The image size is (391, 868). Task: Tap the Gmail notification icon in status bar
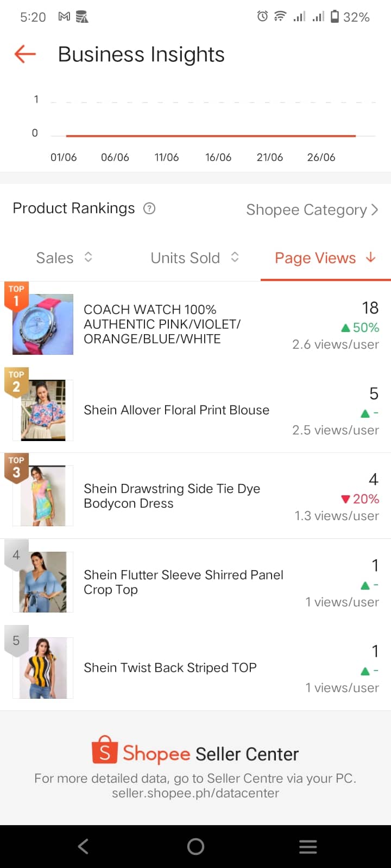pyautogui.click(x=64, y=17)
